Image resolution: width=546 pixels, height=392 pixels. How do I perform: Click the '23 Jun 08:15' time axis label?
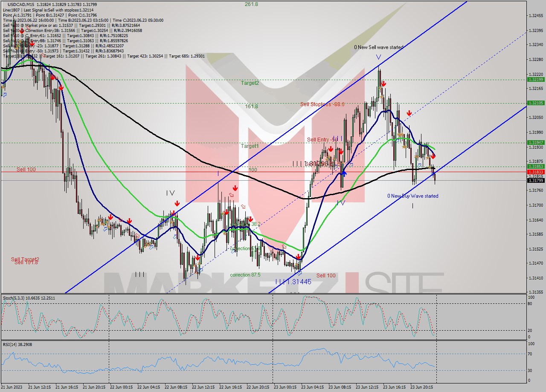pyautogui.click(x=340, y=387)
